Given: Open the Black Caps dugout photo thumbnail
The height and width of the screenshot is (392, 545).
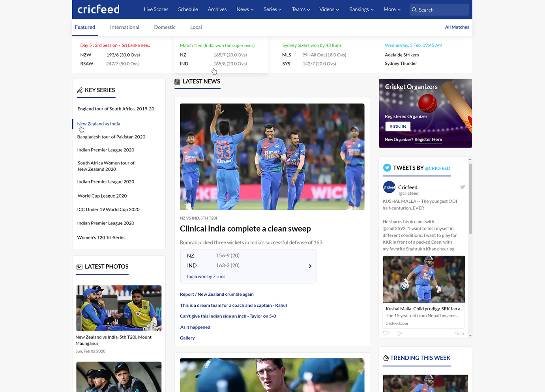Looking at the screenshot, I should [119, 377].
